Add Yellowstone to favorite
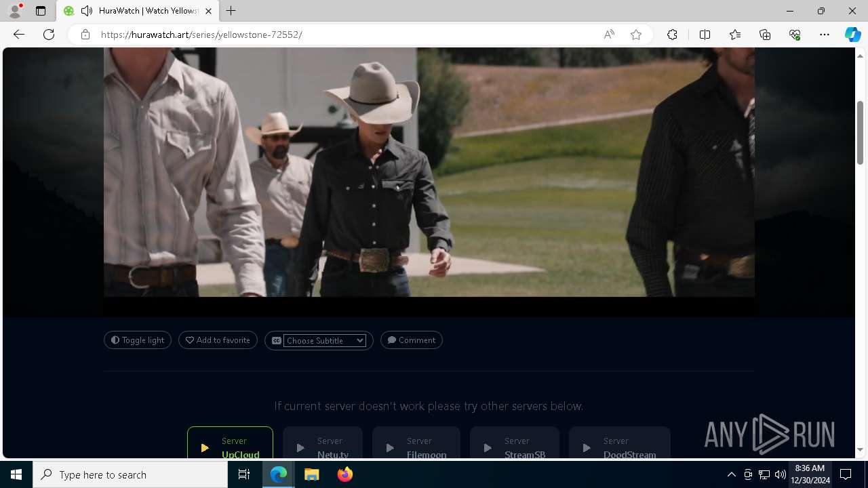Screen dimensions: 868x488 click(x=218, y=340)
